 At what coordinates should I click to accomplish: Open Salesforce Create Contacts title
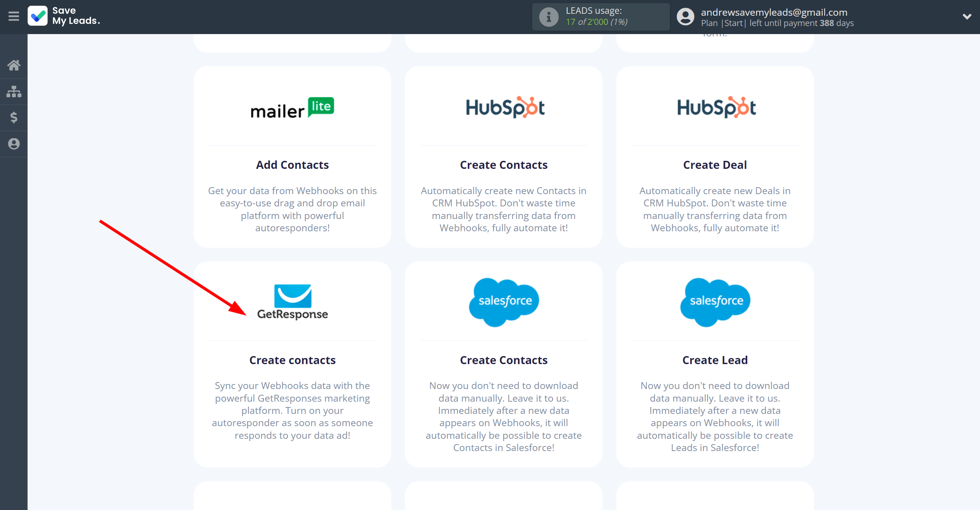click(504, 360)
